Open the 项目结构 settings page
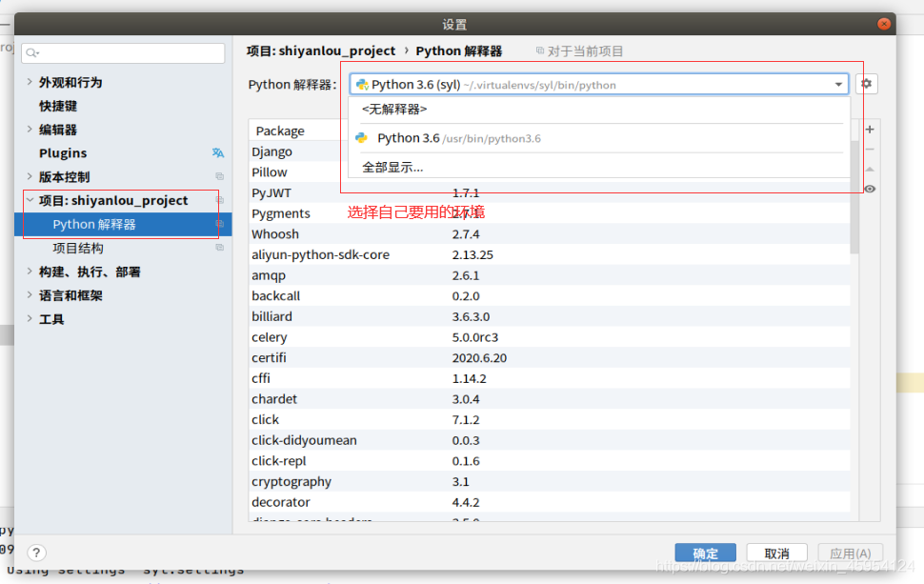 tap(78, 249)
